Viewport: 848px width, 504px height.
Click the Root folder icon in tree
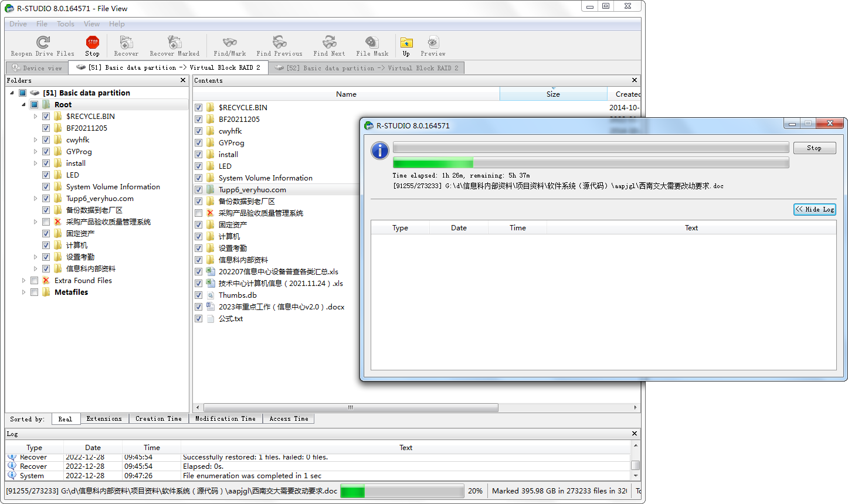(46, 104)
